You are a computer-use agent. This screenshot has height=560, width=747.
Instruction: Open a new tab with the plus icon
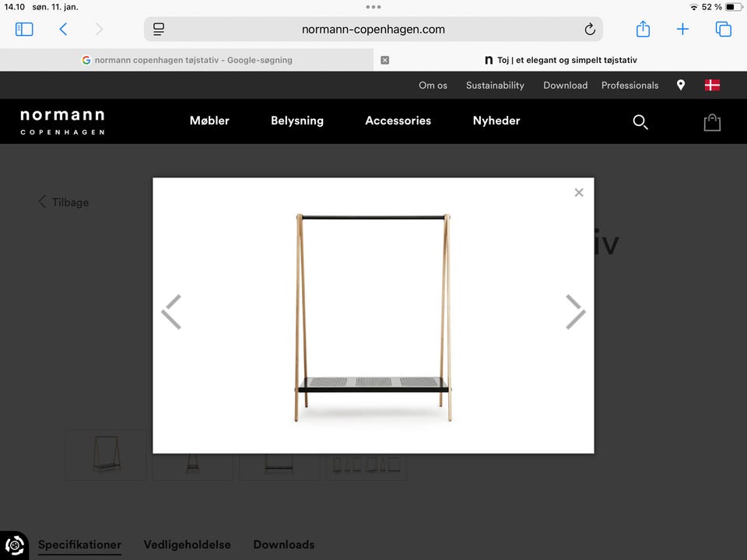click(x=682, y=29)
